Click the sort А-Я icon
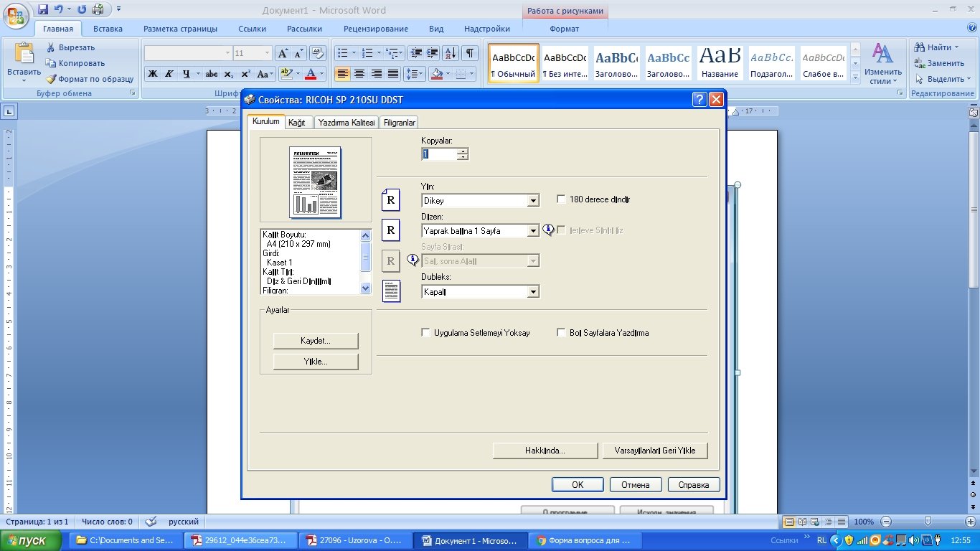Image resolution: width=980 pixels, height=551 pixels. click(451, 53)
